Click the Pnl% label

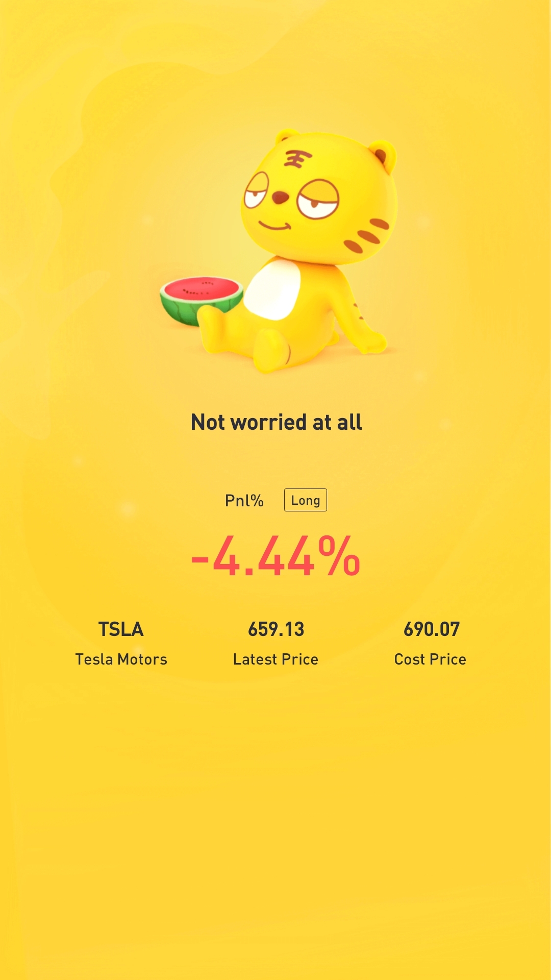(244, 501)
